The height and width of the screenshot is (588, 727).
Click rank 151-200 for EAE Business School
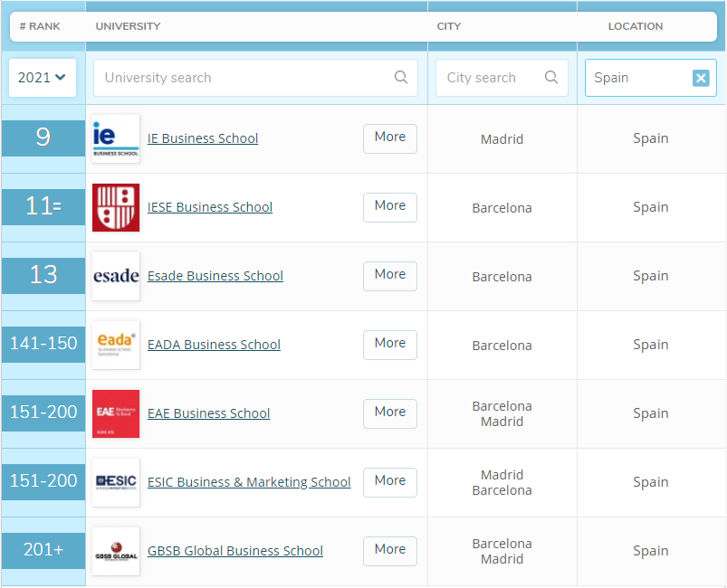[x=43, y=413]
